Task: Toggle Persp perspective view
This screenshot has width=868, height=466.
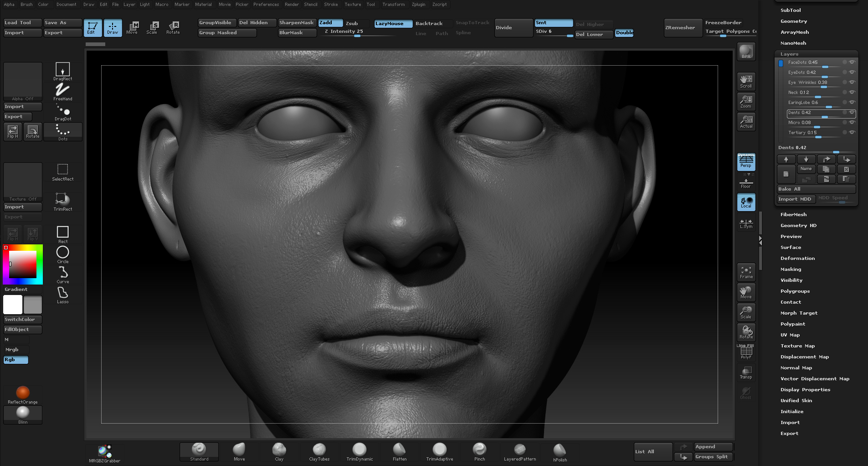Action: (x=746, y=162)
